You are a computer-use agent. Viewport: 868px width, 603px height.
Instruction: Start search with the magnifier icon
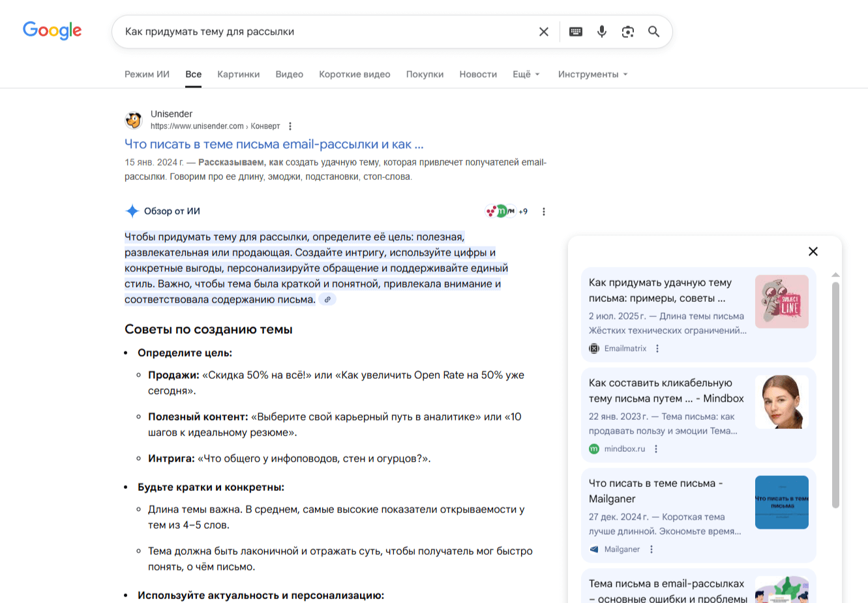tap(653, 31)
